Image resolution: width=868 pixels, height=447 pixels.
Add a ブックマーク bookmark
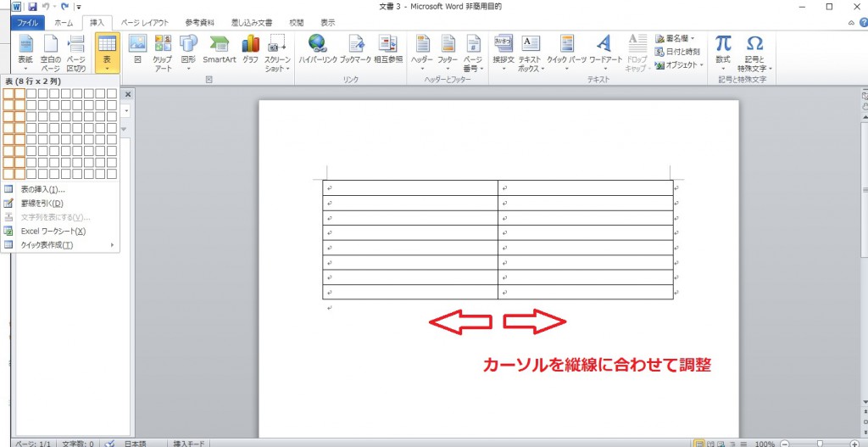(355, 50)
